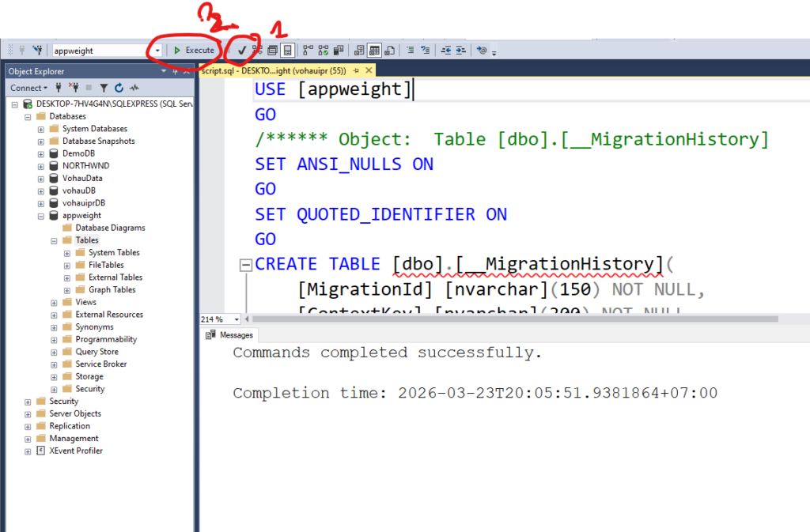Click the Filter icon in Object Explorer
This screenshot has width=810, height=532.
[104, 88]
